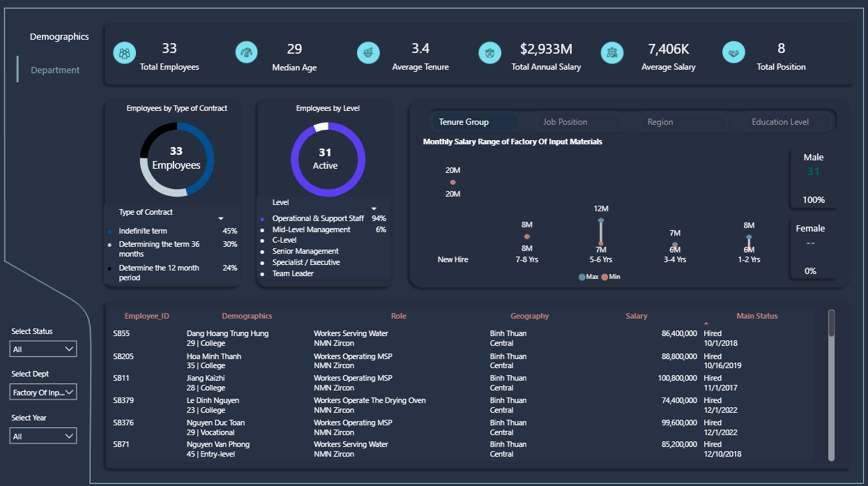
Task: Click the Max legend marker in salary chart
Action: coord(582,277)
